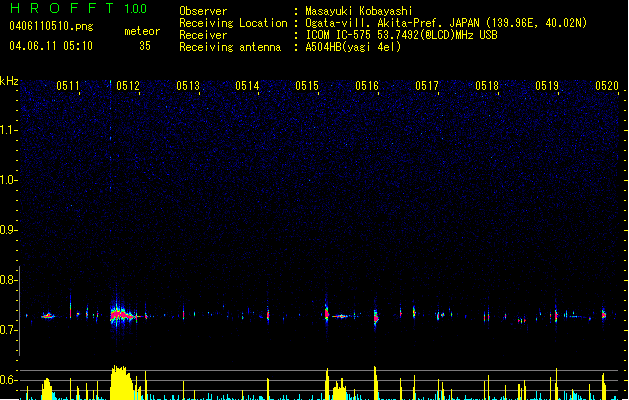This screenshot has width=629, height=400.
Task: Click the 0519 time marker
Action: [x=547, y=86]
